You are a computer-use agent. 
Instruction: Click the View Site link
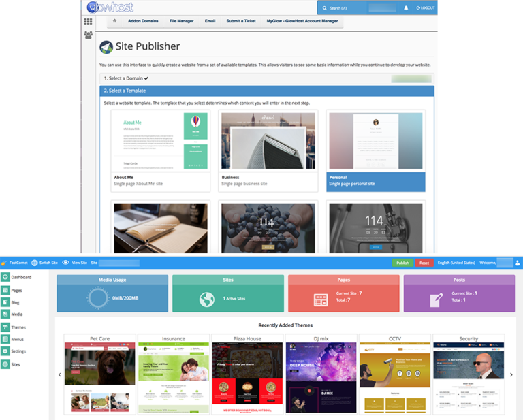click(80, 263)
